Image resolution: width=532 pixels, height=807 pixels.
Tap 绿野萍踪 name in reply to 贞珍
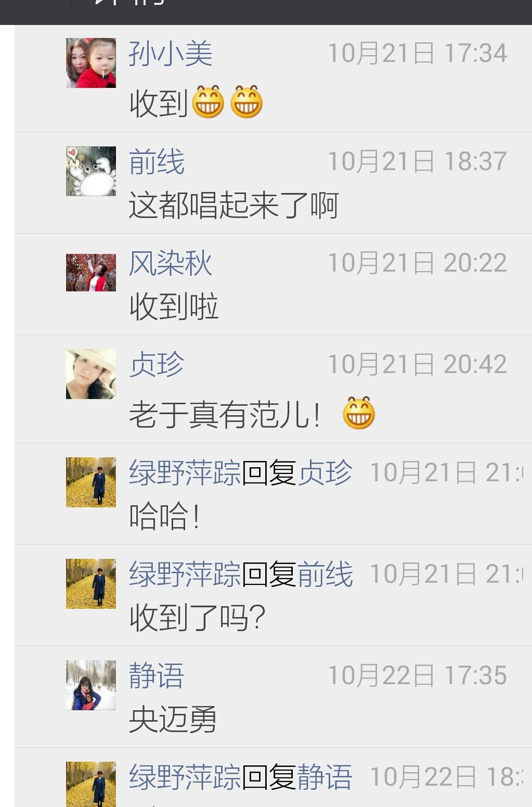185,473
